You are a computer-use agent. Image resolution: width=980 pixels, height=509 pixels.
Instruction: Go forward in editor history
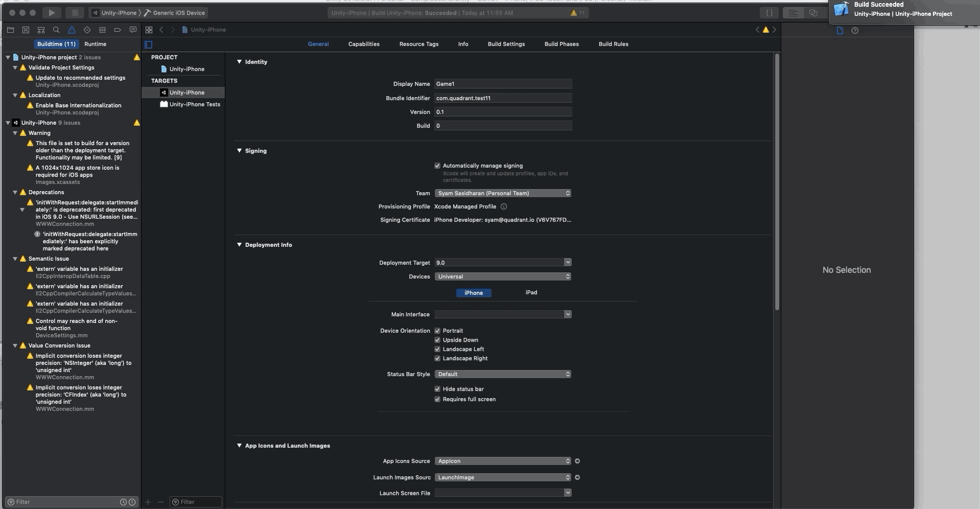coord(173,30)
